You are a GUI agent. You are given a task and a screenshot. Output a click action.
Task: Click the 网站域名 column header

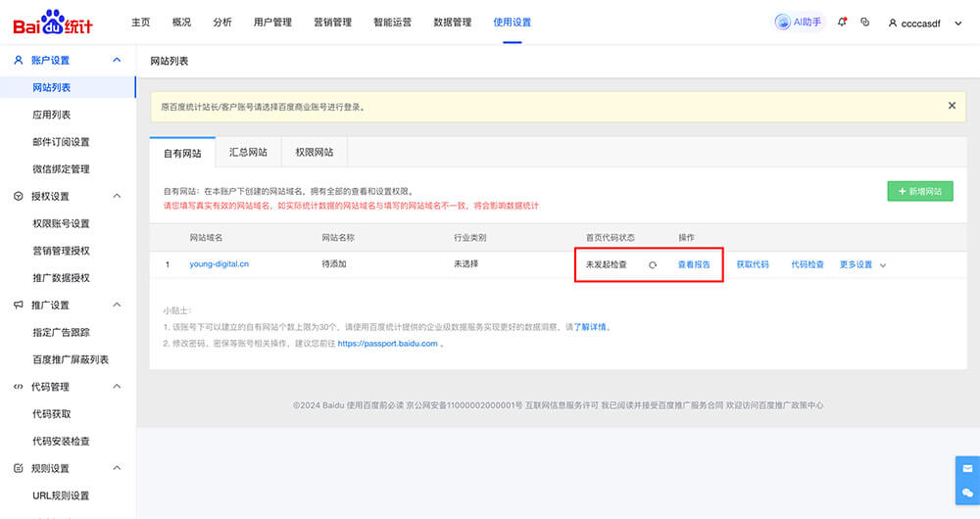[x=206, y=238]
